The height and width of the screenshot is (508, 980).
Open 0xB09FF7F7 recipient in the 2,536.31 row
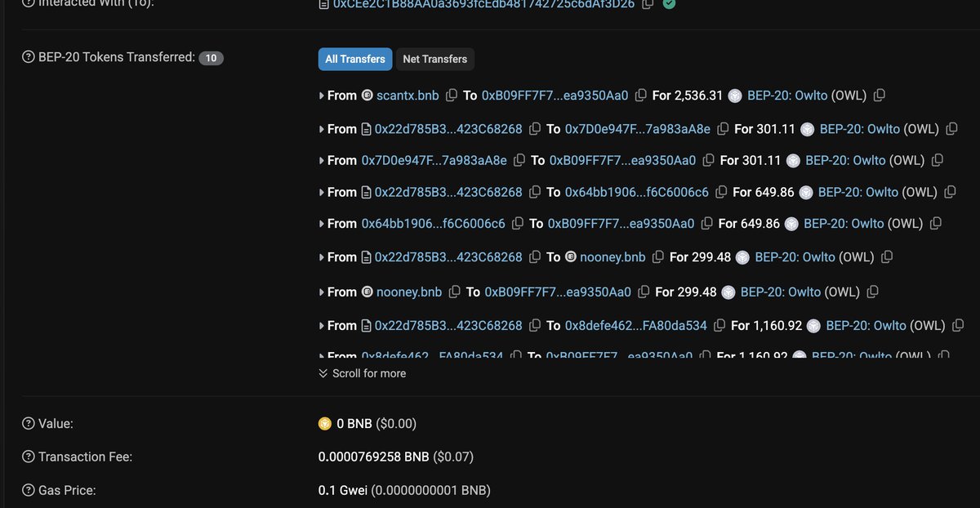click(x=555, y=96)
